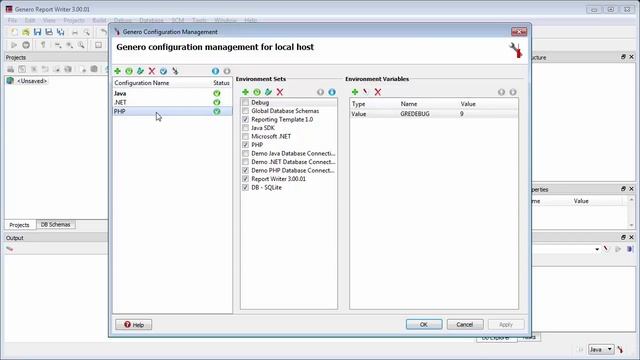
Task: Click status icon in the .NET row
Action: click(217, 102)
